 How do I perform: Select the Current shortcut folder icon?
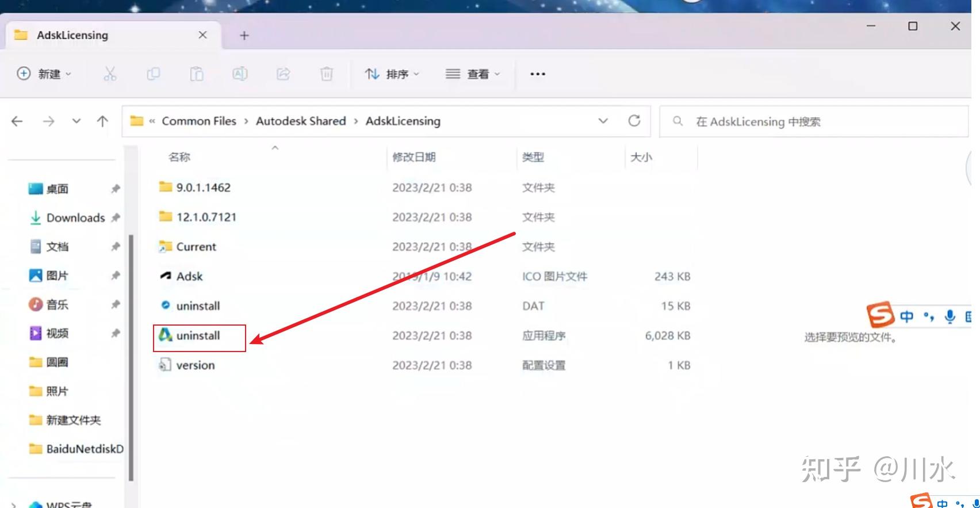pos(166,246)
